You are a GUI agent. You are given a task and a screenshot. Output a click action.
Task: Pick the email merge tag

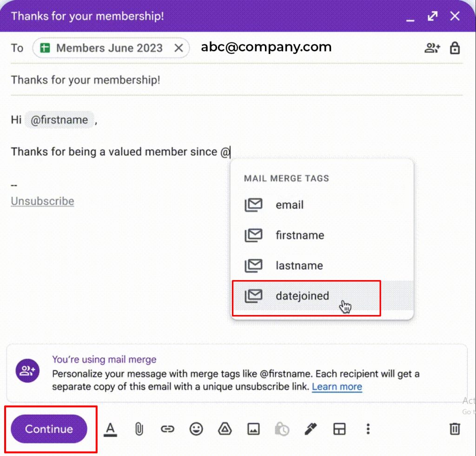(289, 205)
